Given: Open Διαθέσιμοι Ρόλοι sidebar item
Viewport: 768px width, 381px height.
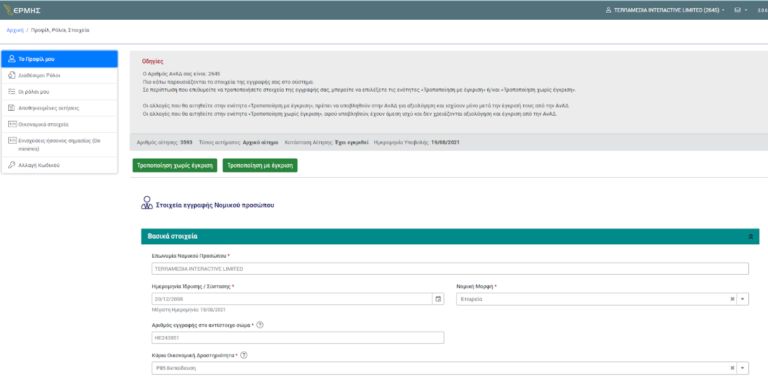Looking at the screenshot, I should [x=59, y=75].
